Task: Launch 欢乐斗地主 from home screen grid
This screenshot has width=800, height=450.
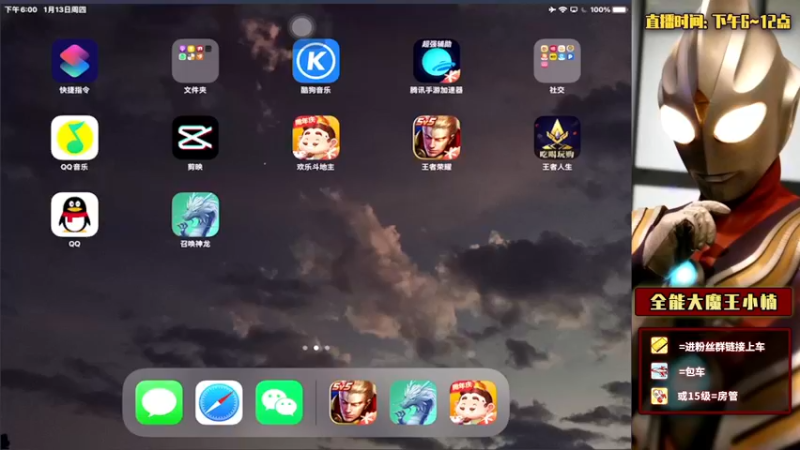Action: pyautogui.click(x=316, y=138)
